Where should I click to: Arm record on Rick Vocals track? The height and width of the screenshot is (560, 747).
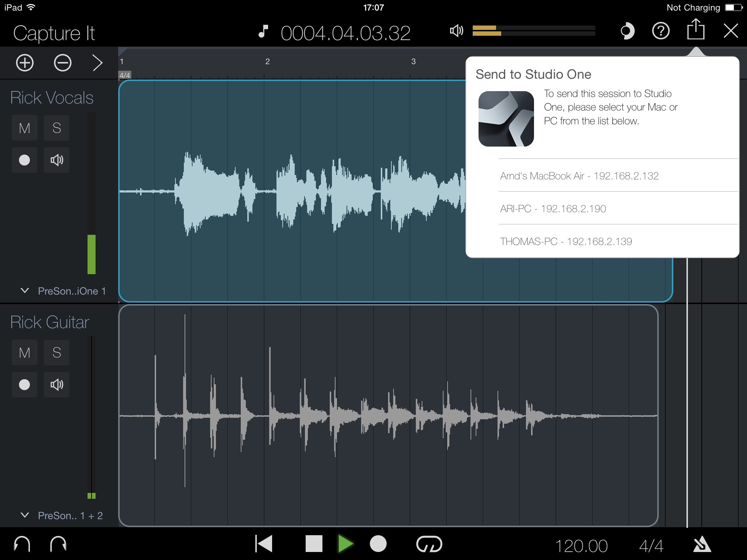coord(24,160)
